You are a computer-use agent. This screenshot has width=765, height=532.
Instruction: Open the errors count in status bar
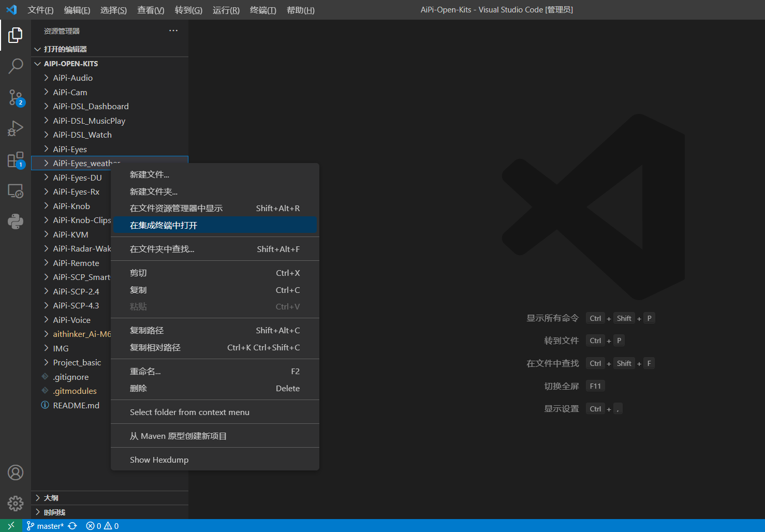(x=94, y=526)
